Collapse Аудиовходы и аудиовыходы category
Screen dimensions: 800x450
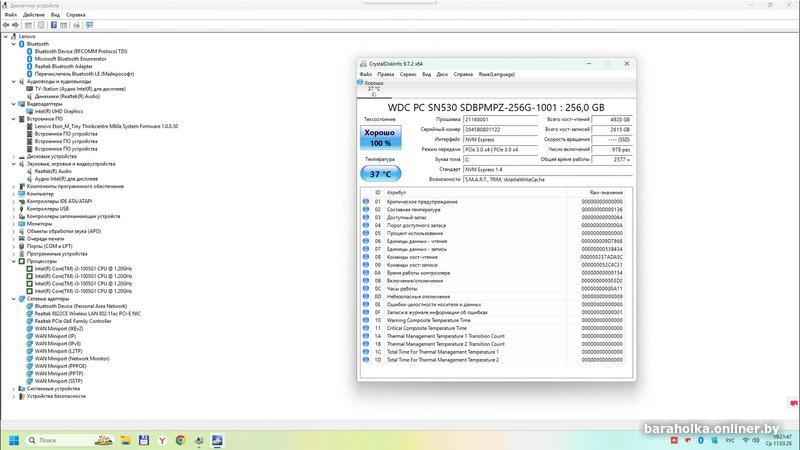pyautogui.click(x=14, y=81)
